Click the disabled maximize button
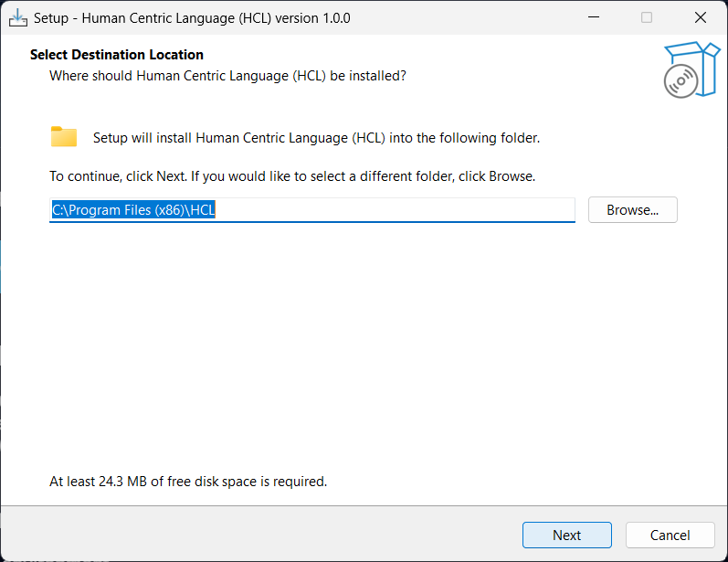The width and height of the screenshot is (728, 562). 647,17
